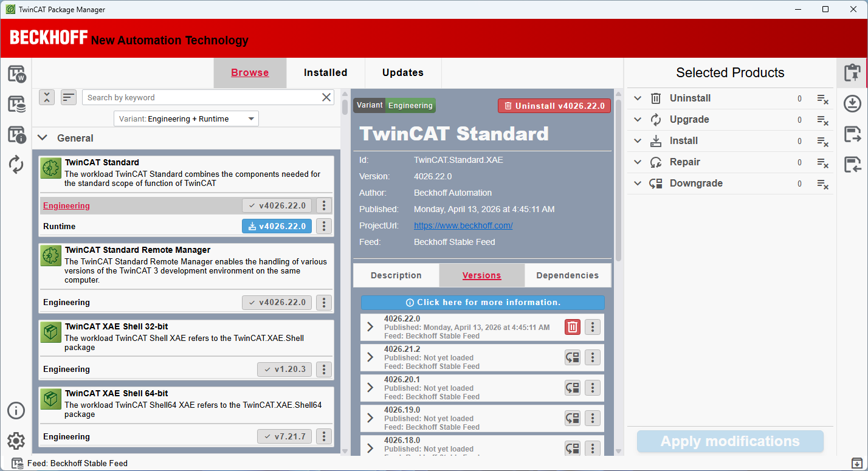
Task: Click the import configuration icon in right sidebar
Action: (852, 164)
